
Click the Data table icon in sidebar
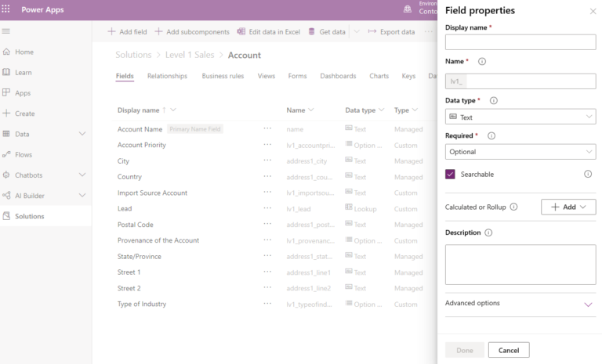(x=6, y=134)
